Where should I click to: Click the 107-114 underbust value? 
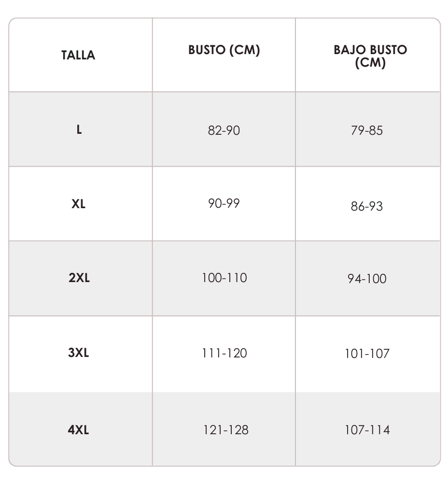point(367,430)
